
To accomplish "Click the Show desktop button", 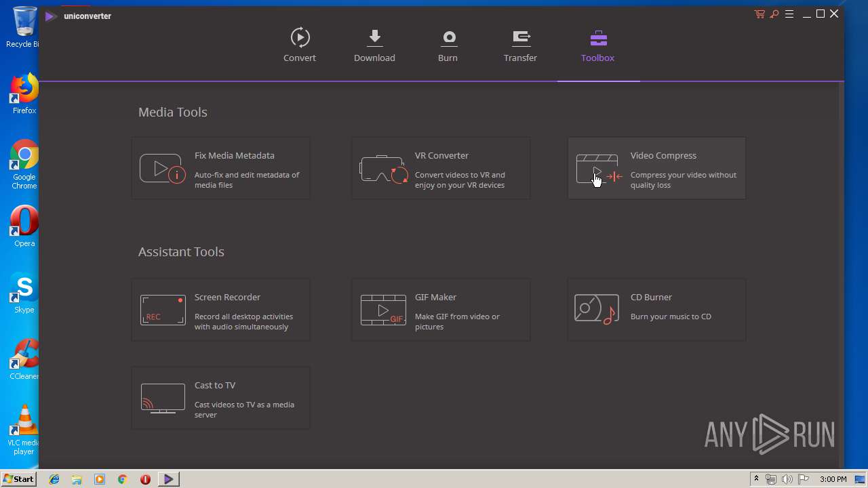I will click(x=861, y=479).
